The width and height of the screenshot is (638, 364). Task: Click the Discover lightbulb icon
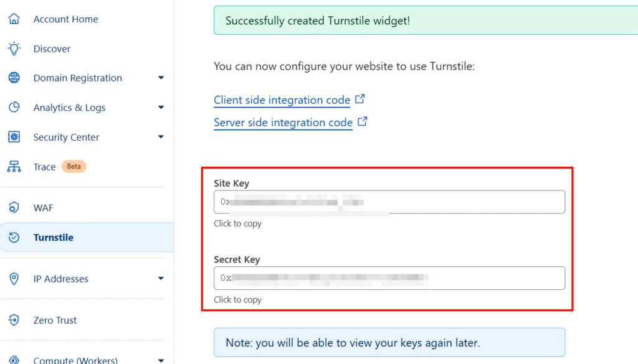pos(14,49)
